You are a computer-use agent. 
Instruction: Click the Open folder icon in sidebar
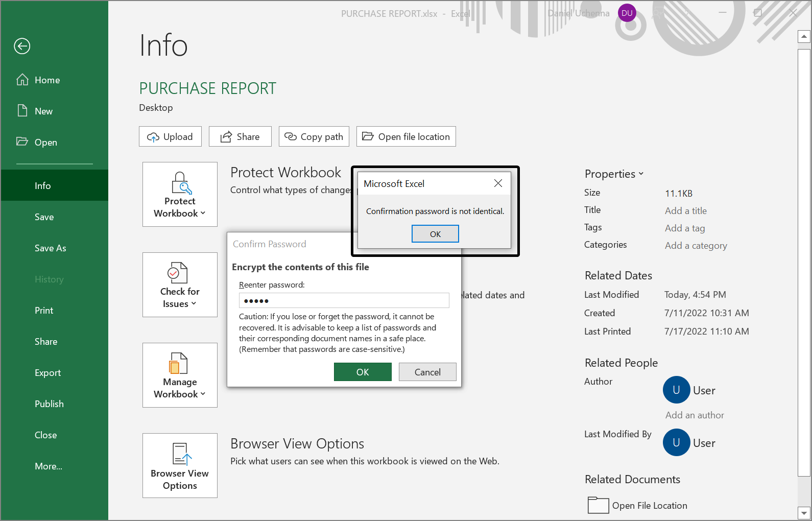tap(22, 141)
